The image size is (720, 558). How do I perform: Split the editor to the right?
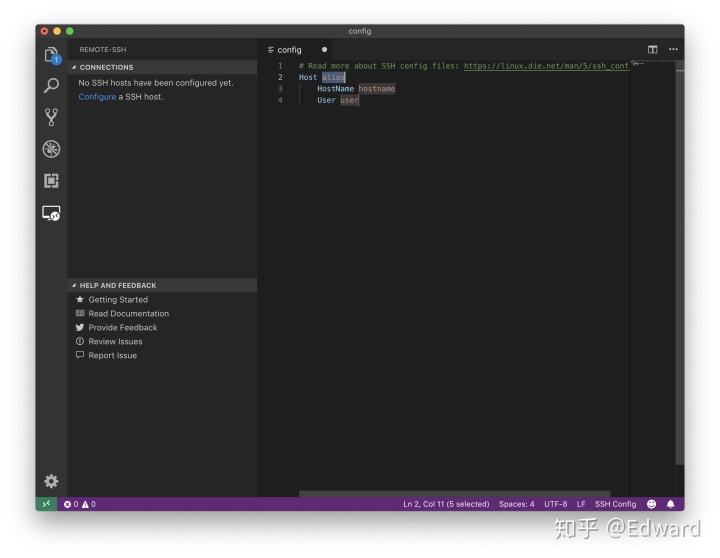click(652, 50)
